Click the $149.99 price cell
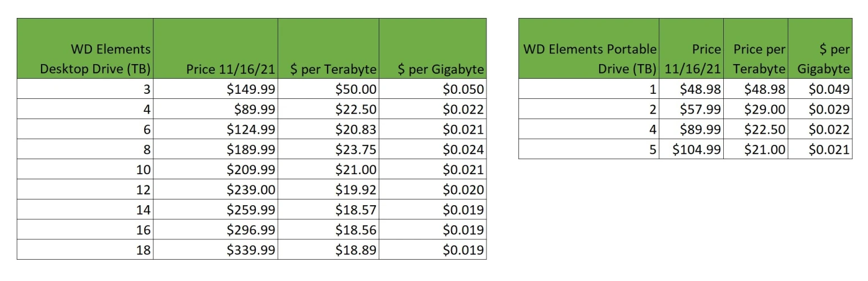 click(251, 89)
